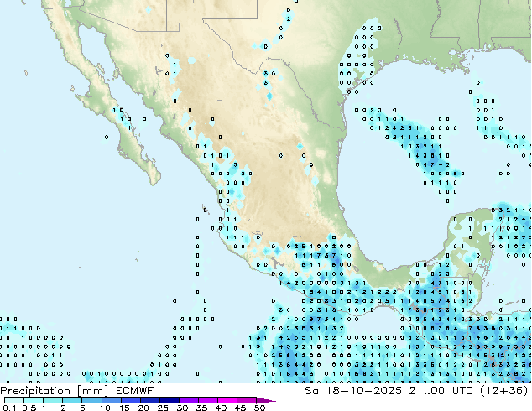532x411 pixels.
Task: Click the 45–50 mm legend swatch
Action: coord(247,400)
